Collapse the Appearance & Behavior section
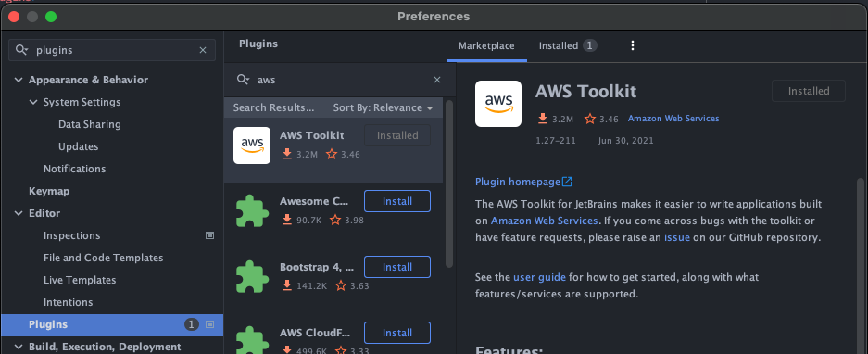 [x=19, y=81]
